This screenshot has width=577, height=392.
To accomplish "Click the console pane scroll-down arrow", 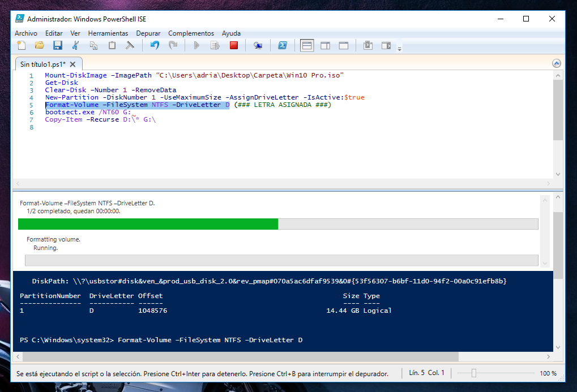I will click(558, 347).
